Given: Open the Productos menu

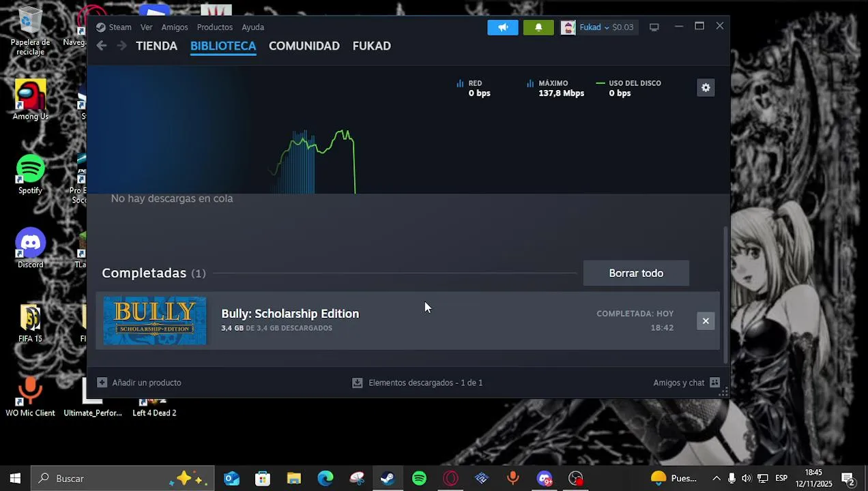Looking at the screenshot, I should pos(215,27).
